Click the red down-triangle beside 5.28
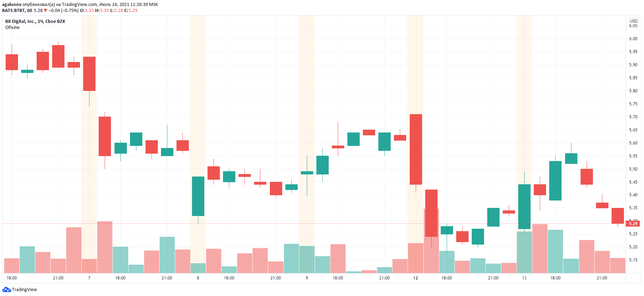Screen dimensions: 644x296 [x=45, y=11]
